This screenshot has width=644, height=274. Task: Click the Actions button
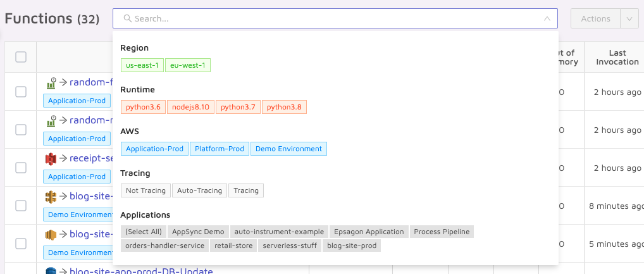(x=595, y=18)
